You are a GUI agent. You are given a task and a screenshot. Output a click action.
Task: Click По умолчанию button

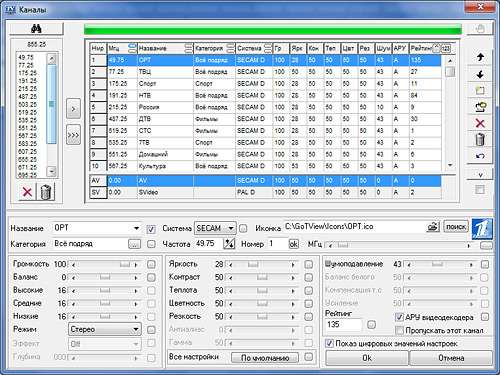click(265, 358)
